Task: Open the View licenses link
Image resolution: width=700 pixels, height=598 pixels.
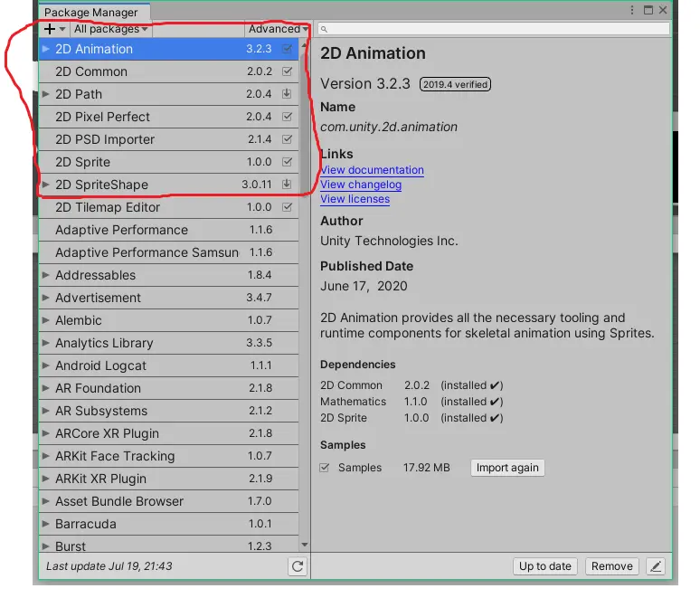Action: (355, 199)
